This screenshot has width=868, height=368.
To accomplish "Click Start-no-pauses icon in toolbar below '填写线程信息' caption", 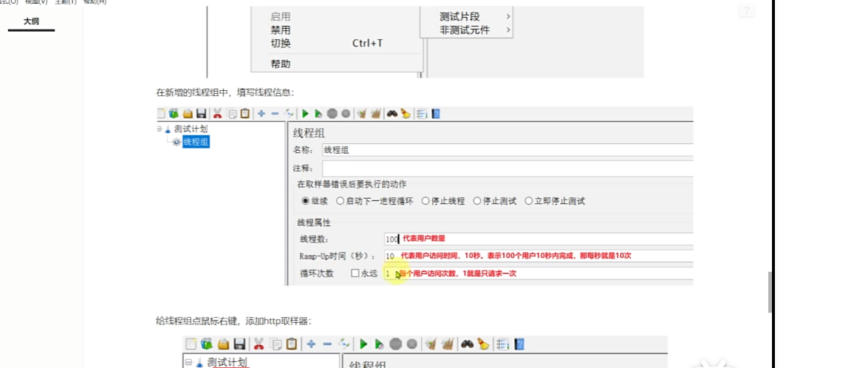I will point(318,114).
